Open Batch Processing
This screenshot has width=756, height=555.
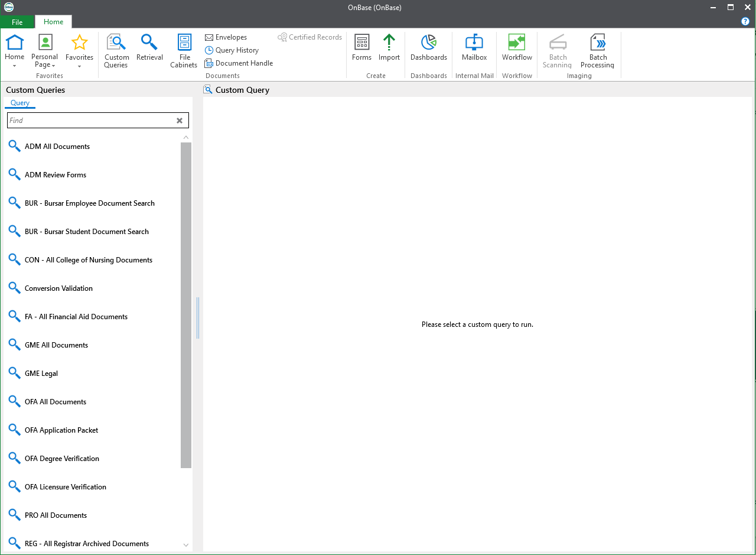click(598, 51)
